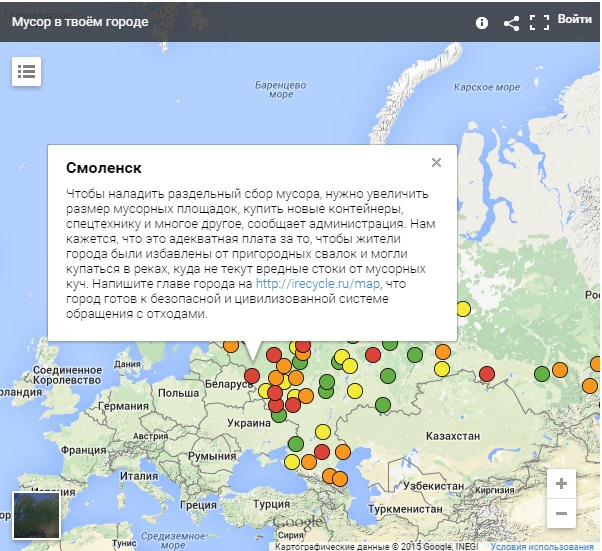
Task: Open the map legend list panel
Action: click(26, 71)
